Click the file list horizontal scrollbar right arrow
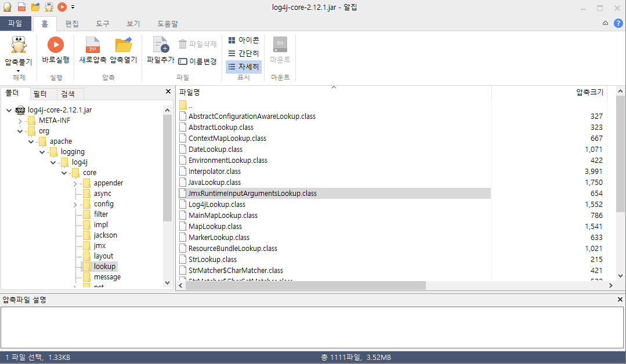This screenshot has width=626, height=364. click(x=610, y=285)
